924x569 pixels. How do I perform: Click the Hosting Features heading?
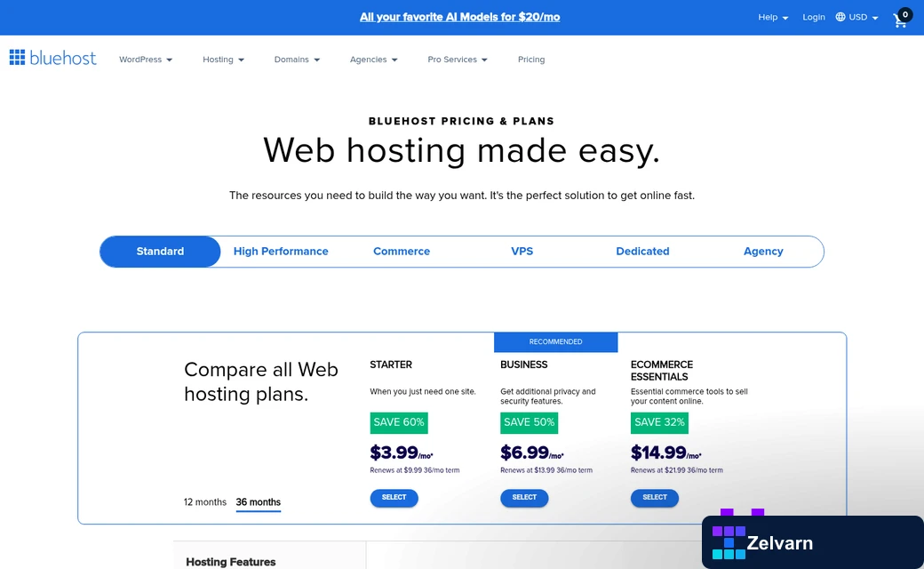[x=231, y=562]
